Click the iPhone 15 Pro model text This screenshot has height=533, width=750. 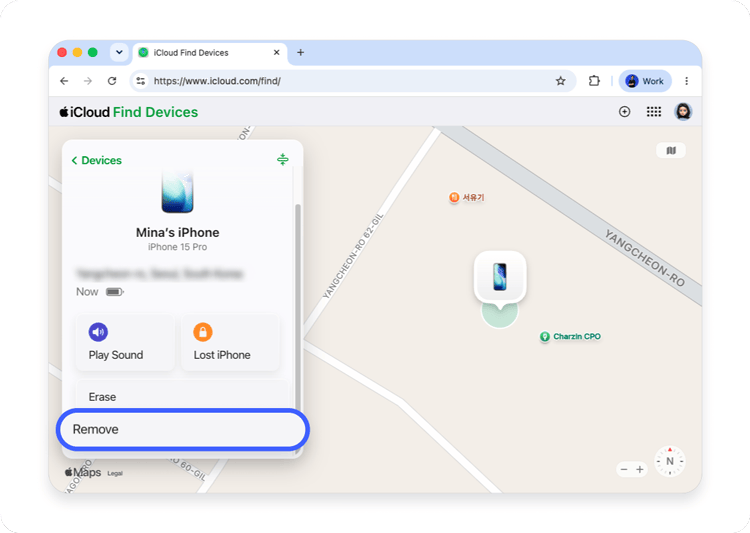click(177, 247)
